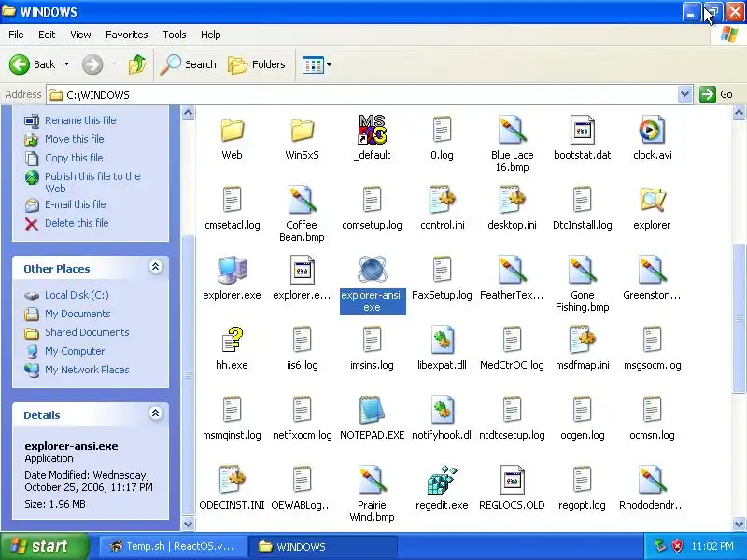Open the Windows start menu
This screenshot has width=747, height=560.
pyautogui.click(x=44, y=546)
